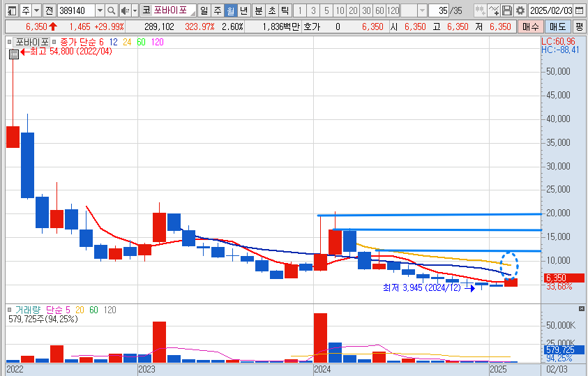This screenshot has height=376, width=588.
Task: Click the 종가 단순 moving average label
Action: point(77,42)
